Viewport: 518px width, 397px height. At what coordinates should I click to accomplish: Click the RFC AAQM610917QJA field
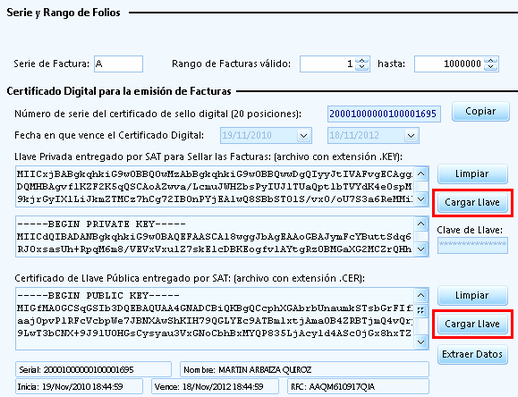[x=358, y=387]
